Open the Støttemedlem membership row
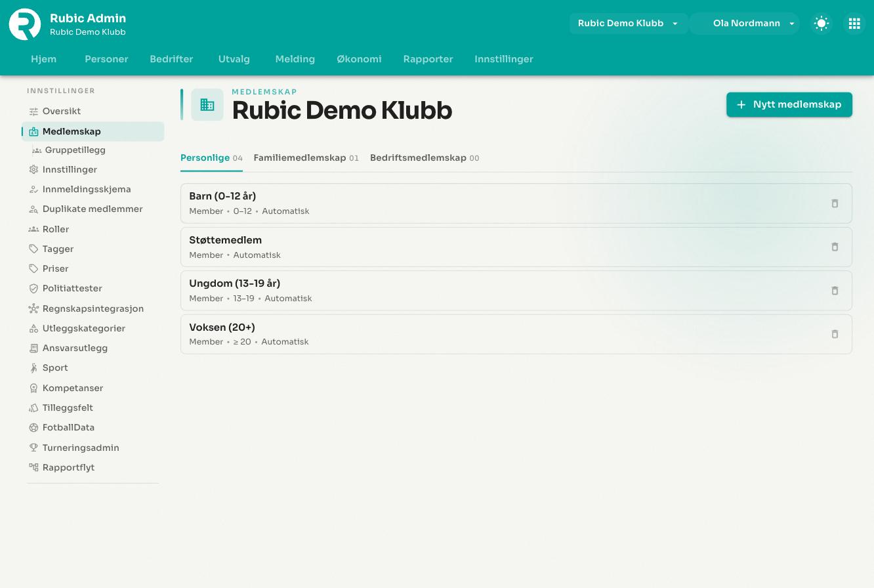874x588 pixels. tap(516, 247)
